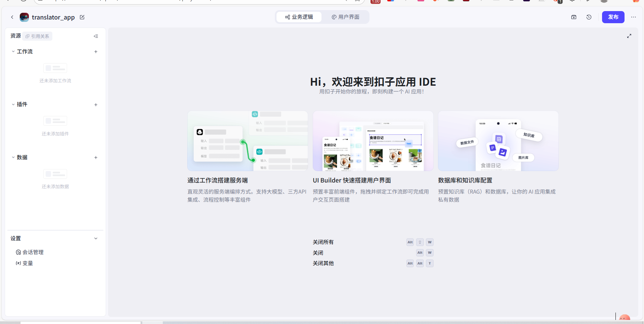The width and height of the screenshot is (644, 324).
Task: Add a new workflow with plus icon
Action: pos(96,52)
